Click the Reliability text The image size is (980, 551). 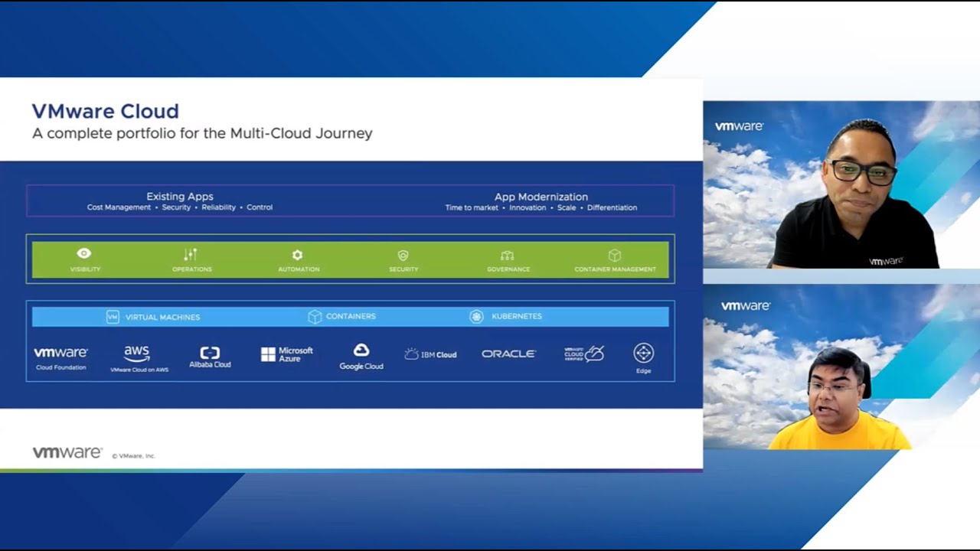tap(219, 207)
